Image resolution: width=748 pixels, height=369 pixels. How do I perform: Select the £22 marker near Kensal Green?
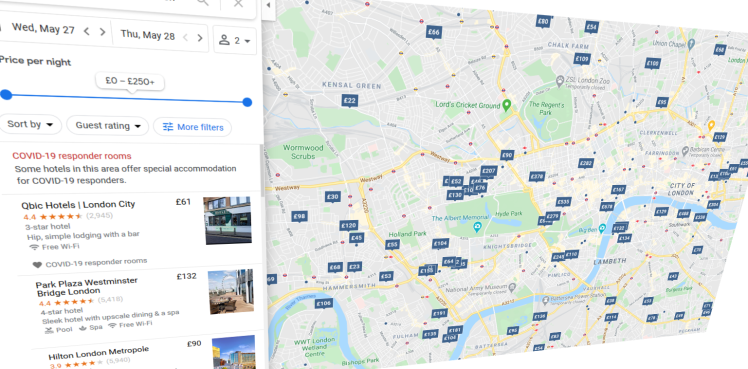tap(350, 101)
